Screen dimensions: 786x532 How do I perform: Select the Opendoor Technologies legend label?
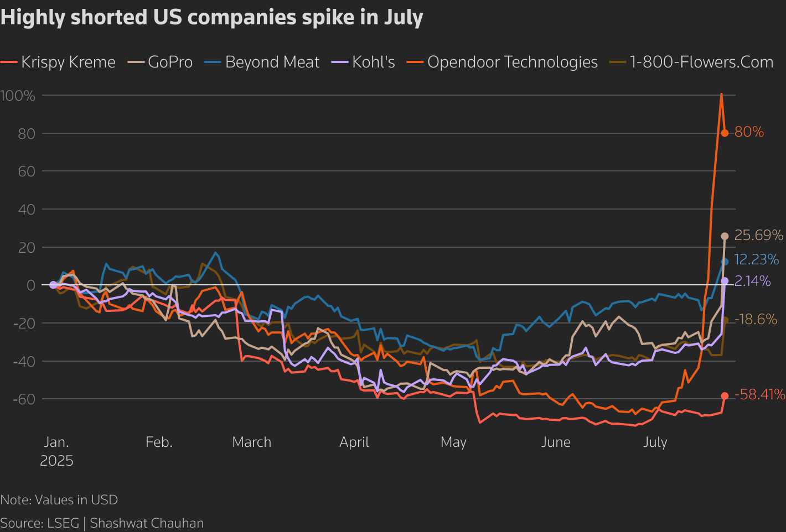[512, 62]
